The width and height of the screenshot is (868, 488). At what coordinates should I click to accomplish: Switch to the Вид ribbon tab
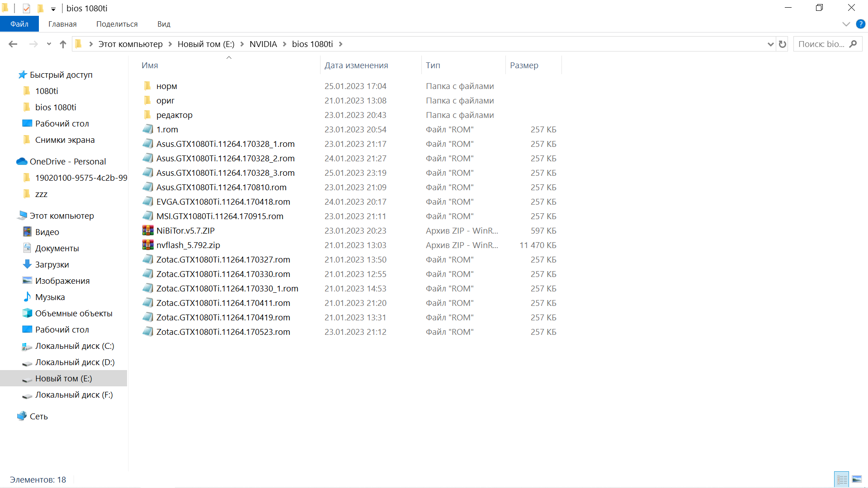click(x=164, y=24)
